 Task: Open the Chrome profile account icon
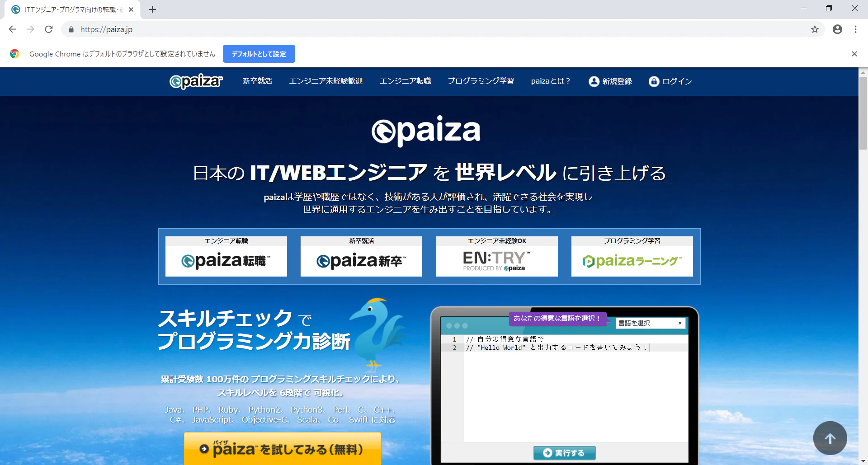click(x=837, y=29)
